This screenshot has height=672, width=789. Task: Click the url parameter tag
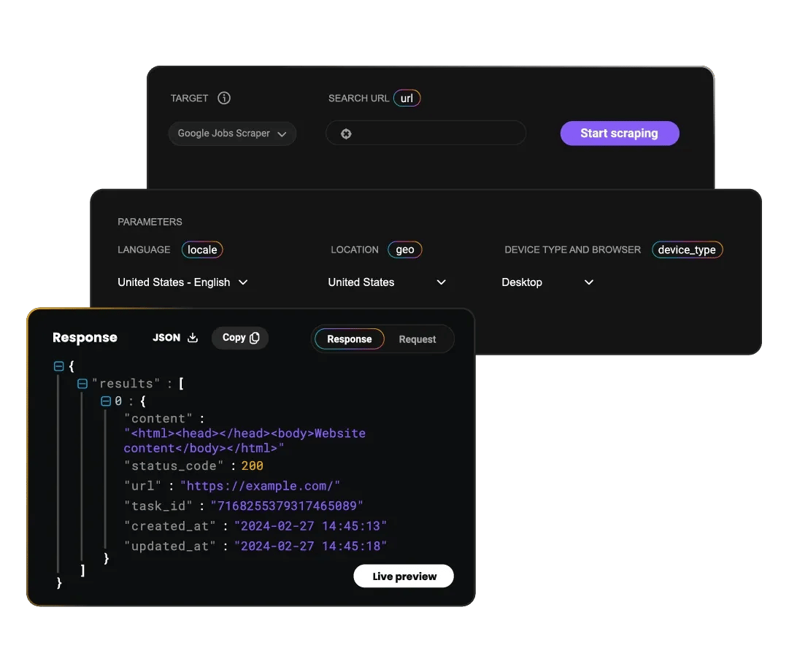(x=407, y=98)
